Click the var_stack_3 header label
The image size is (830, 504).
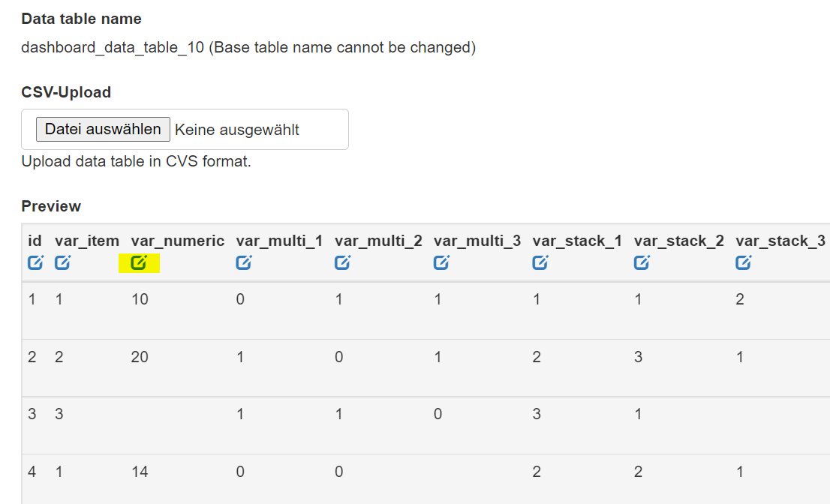pos(780,241)
